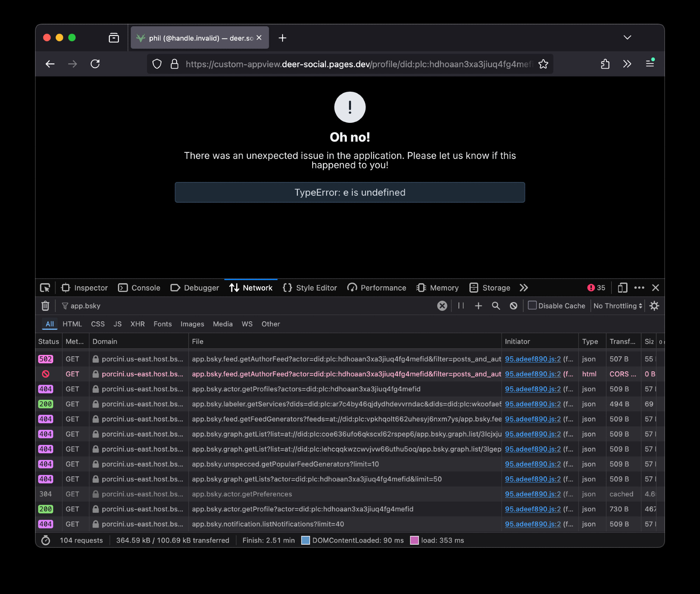Screen dimensions: 700x594
Task: Sort requests by Status column
Action: click(x=49, y=342)
